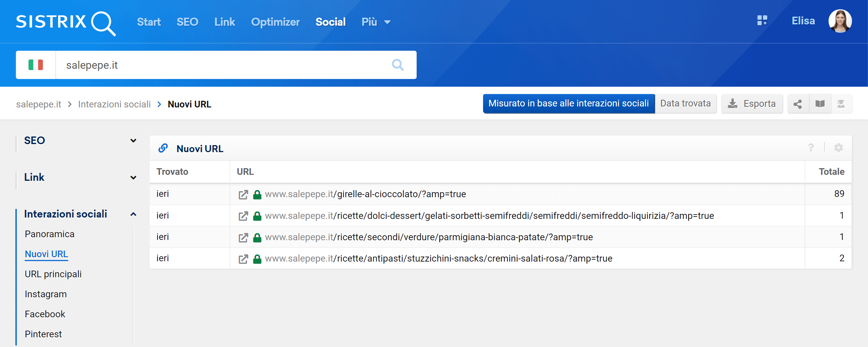Open Panoramica in the sidebar

pos(49,234)
